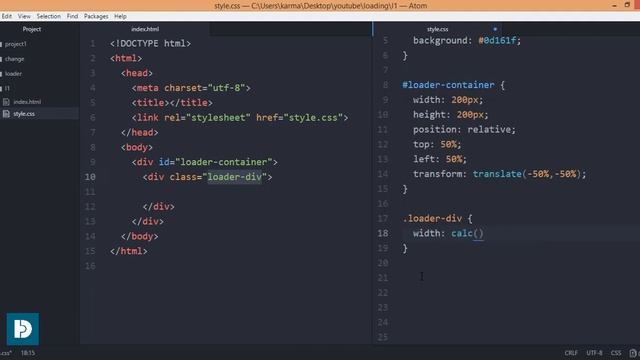The height and width of the screenshot is (360, 640).
Task: Click the folder icon next to project1
Action: pos(1,44)
